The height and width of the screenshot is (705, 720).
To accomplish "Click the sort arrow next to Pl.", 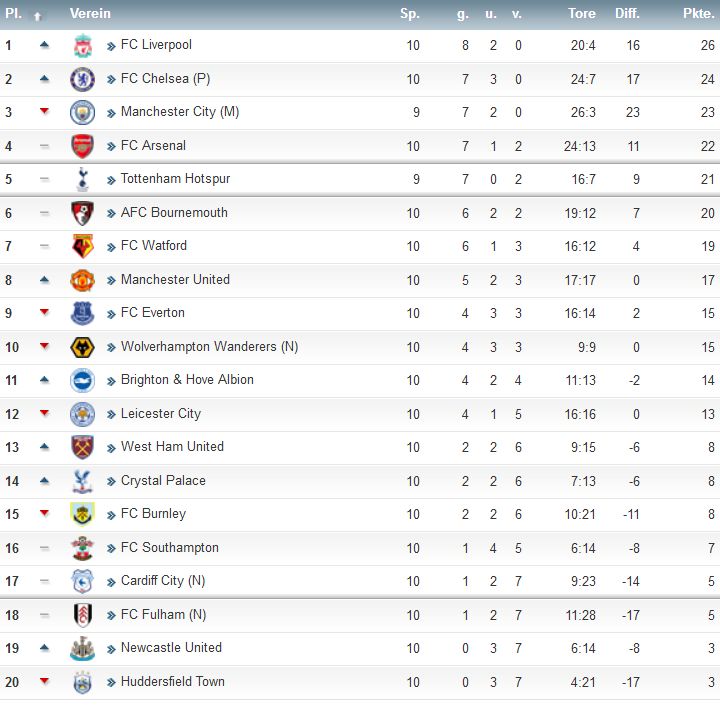I will pos(38,16).
